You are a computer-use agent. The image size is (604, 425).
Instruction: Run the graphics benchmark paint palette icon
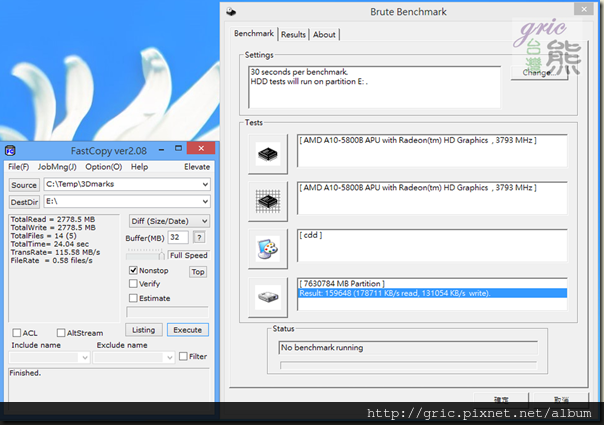pos(268,249)
